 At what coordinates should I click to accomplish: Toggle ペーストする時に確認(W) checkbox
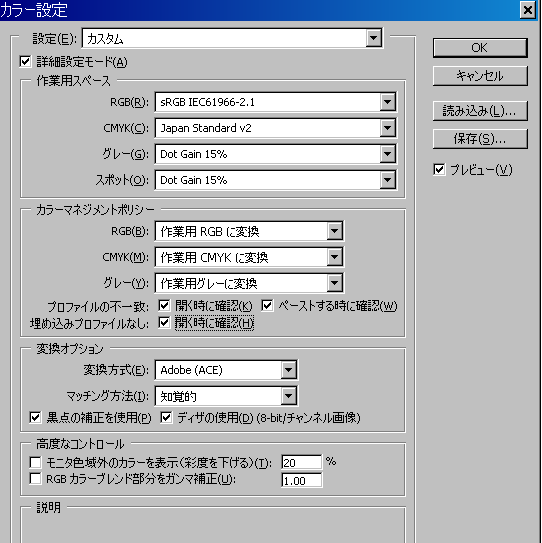coord(267,305)
